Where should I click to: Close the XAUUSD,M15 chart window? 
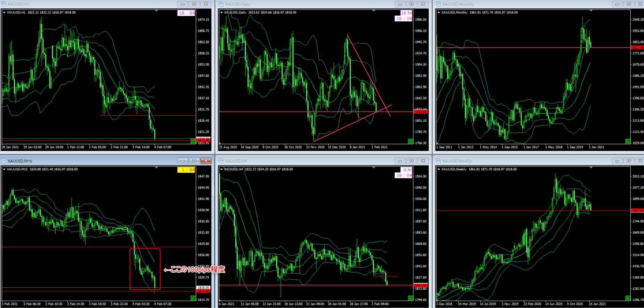[x=206, y=161]
